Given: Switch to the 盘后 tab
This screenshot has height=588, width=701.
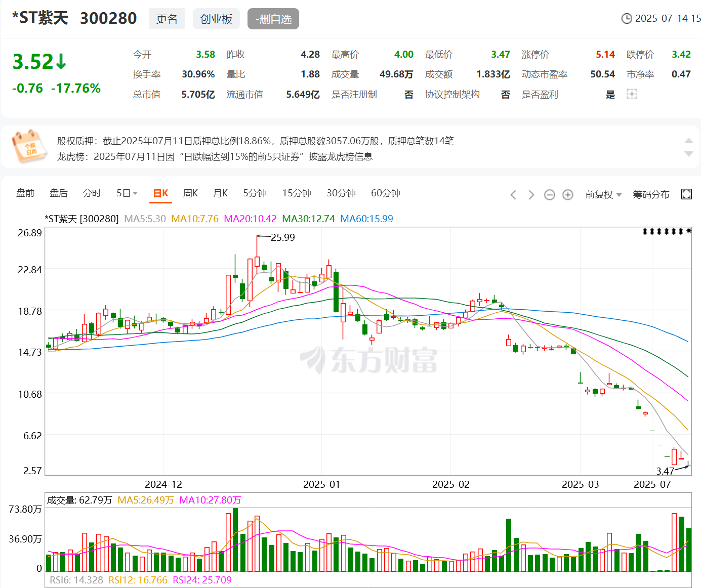Looking at the screenshot, I should point(59,193).
